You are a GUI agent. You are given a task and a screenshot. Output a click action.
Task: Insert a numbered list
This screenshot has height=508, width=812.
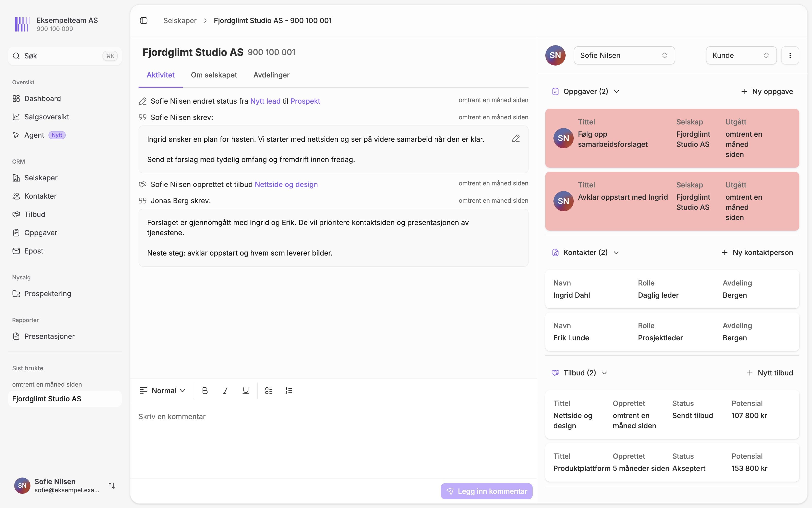pos(289,390)
